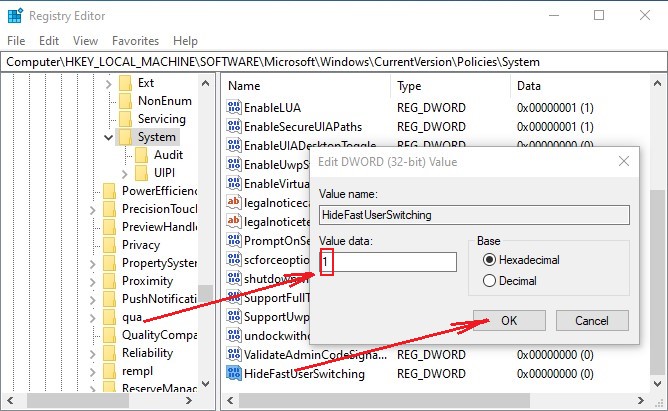Expand the Proximity key
This screenshot has width=668, height=411.
(x=92, y=282)
